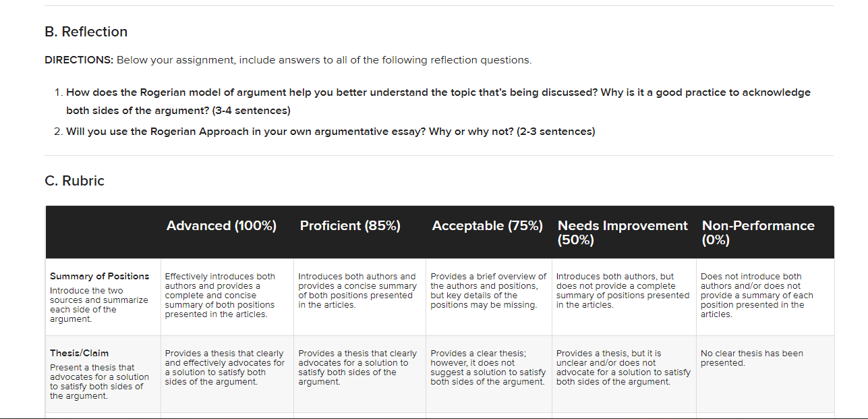Viewport: 868px width, 419px height.
Task: Click the Thesis/Claim row label
Action: pyautogui.click(x=79, y=353)
